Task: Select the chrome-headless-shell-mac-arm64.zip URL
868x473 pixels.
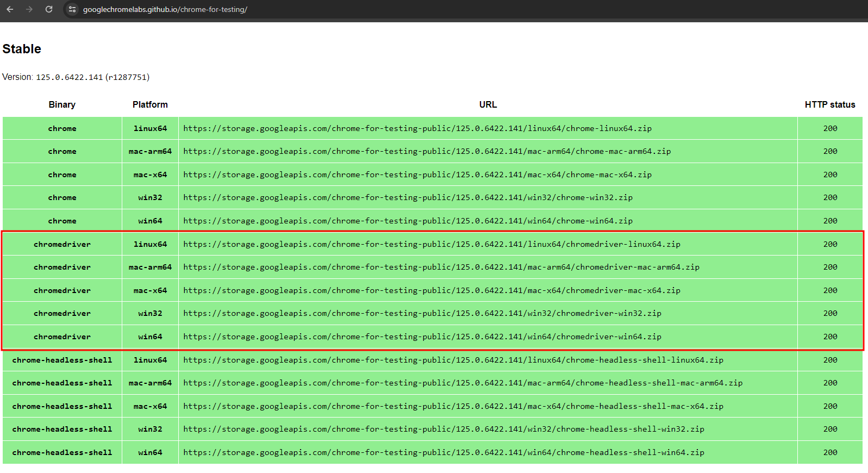Action: 463,383
